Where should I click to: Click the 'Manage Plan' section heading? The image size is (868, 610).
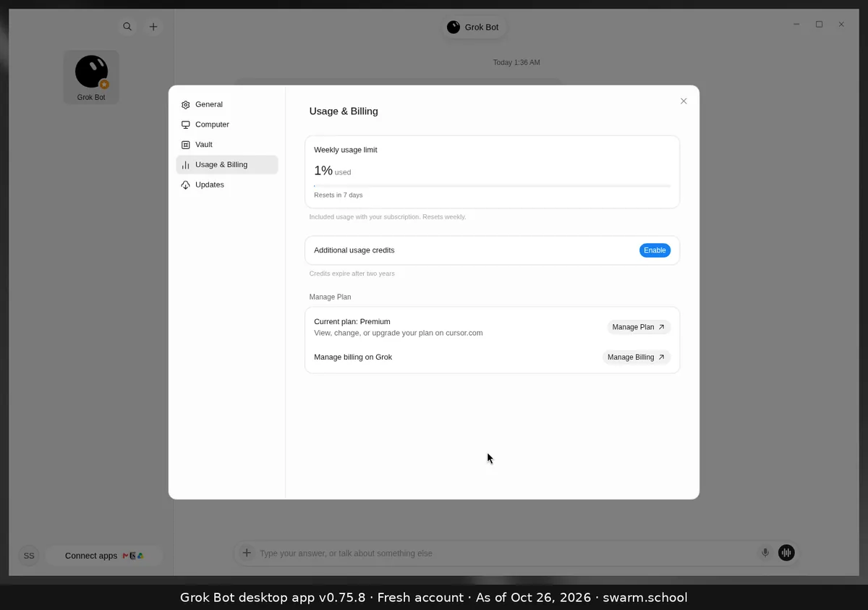tap(330, 297)
